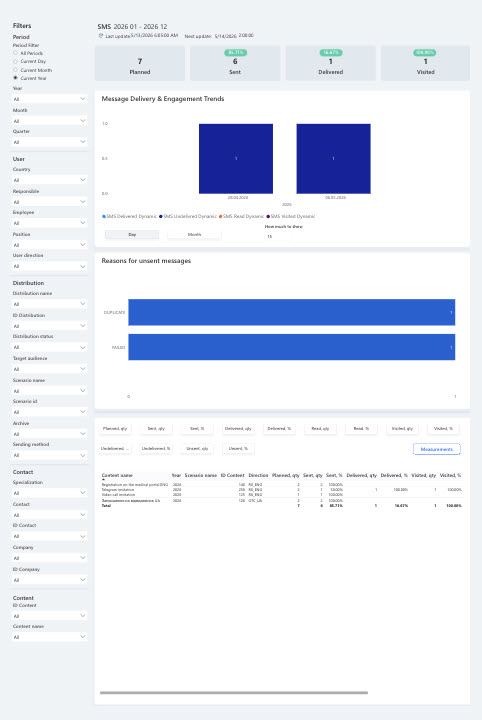Viewport: 482px width, 720px height.
Task: Click the SMS Delivered Dynamic legend dot
Action: [104, 216]
